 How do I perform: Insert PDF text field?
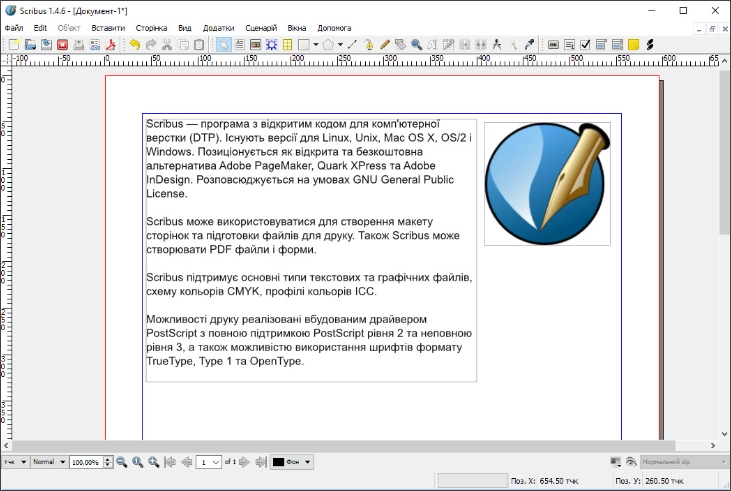(569, 45)
